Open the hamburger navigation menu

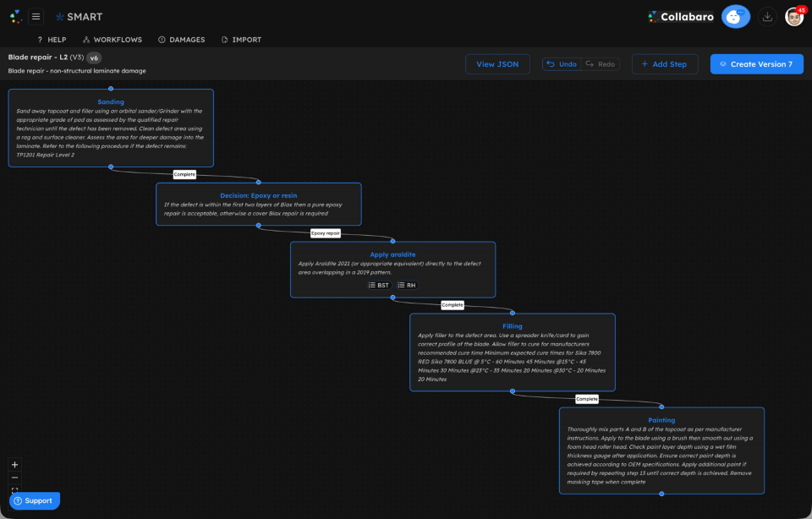pyautogui.click(x=36, y=15)
